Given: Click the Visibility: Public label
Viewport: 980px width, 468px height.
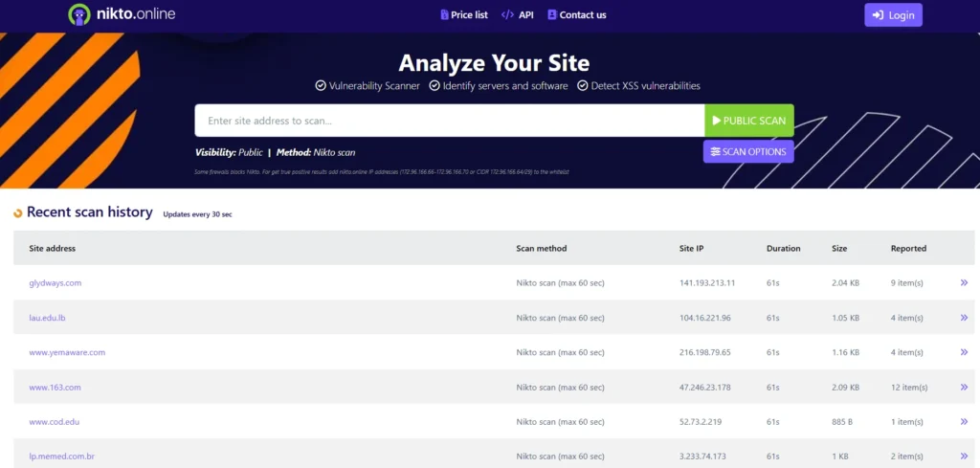Looking at the screenshot, I should click(229, 152).
